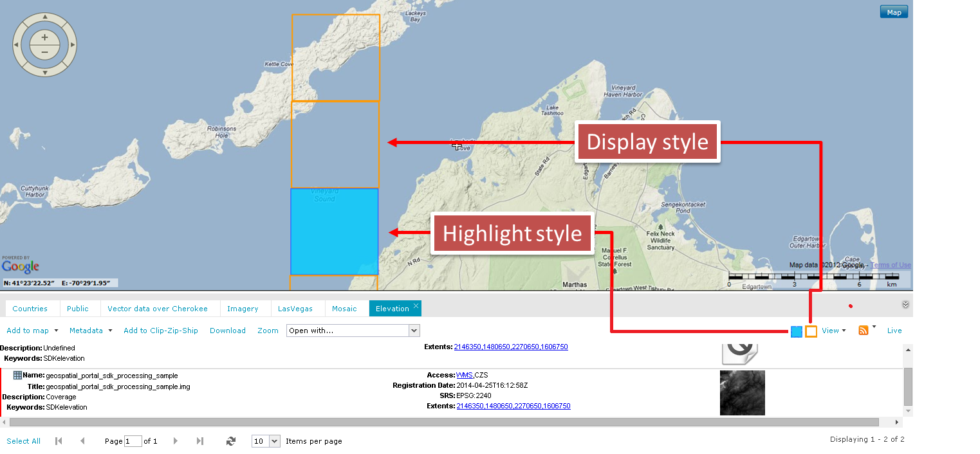Click the zoom out minus button on map
The width and height of the screenshot is (980, 454).
point(44,51)
